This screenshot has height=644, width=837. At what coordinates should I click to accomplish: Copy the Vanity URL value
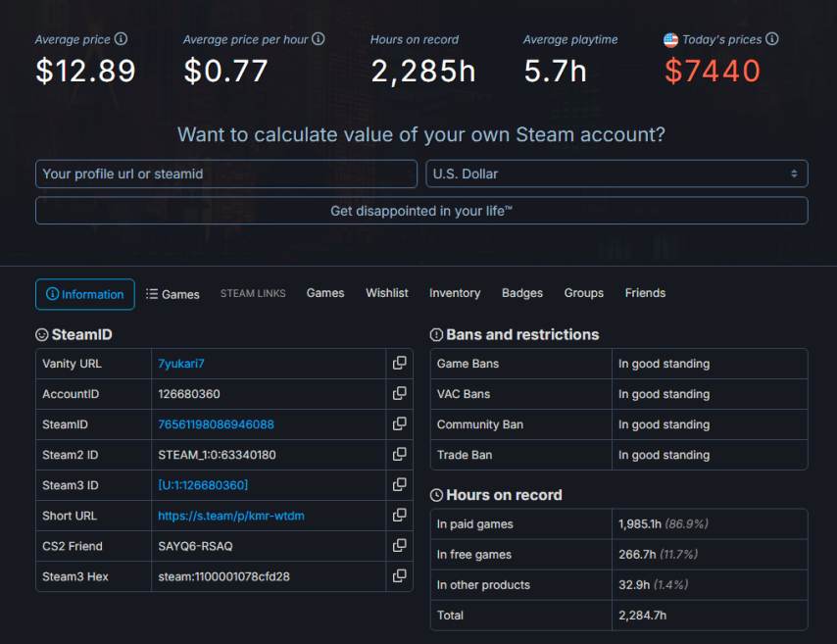[399, 363]
